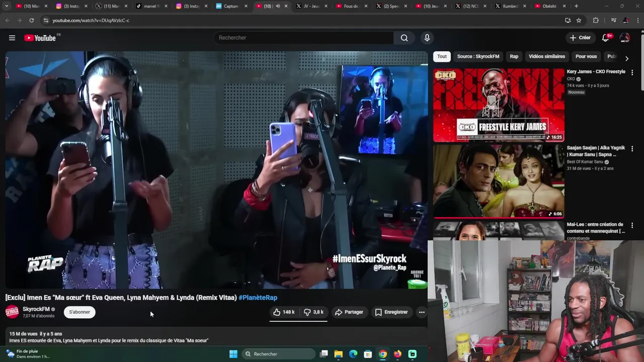Open Firefox from the taskbar
The height and width of the screenshot is (362, 644).
click(397, 354)
